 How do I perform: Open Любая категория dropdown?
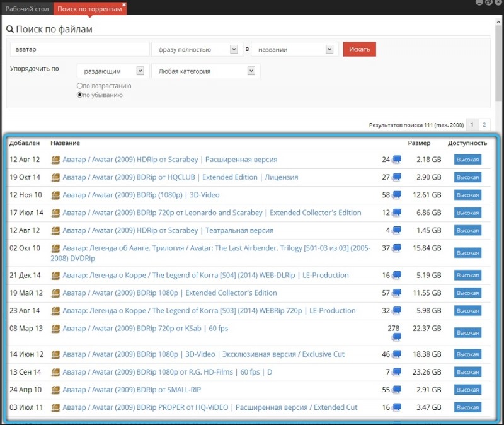(x=206, y=71)
